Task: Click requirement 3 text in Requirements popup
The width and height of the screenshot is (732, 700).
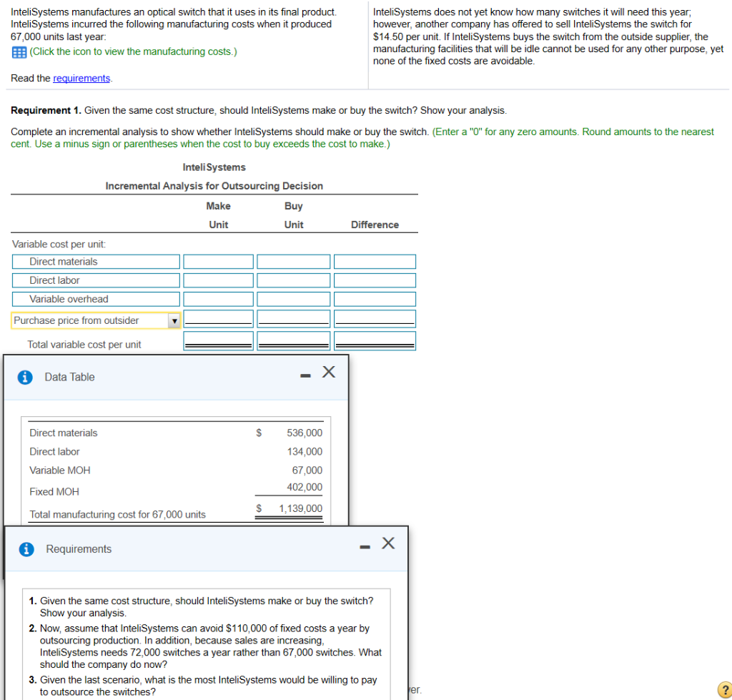Action: pyautogui.click(x=208, y=686)
